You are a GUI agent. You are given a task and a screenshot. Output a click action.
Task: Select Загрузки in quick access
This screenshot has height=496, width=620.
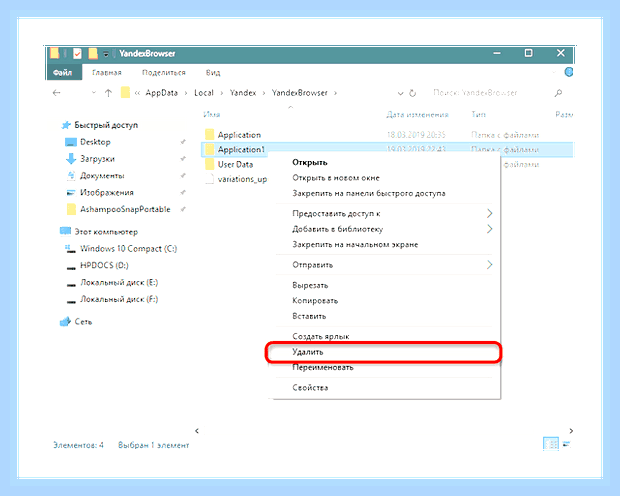tap(97, 159)
